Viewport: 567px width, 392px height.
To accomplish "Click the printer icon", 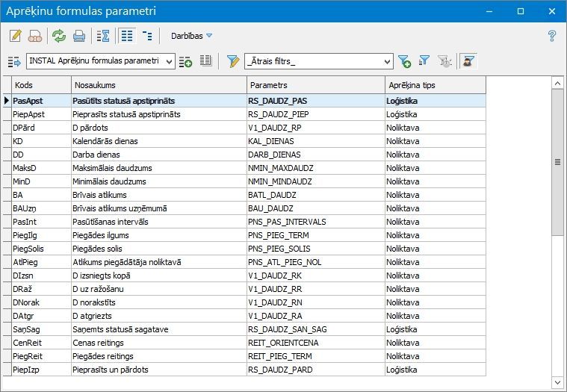I will coord(79,36).
